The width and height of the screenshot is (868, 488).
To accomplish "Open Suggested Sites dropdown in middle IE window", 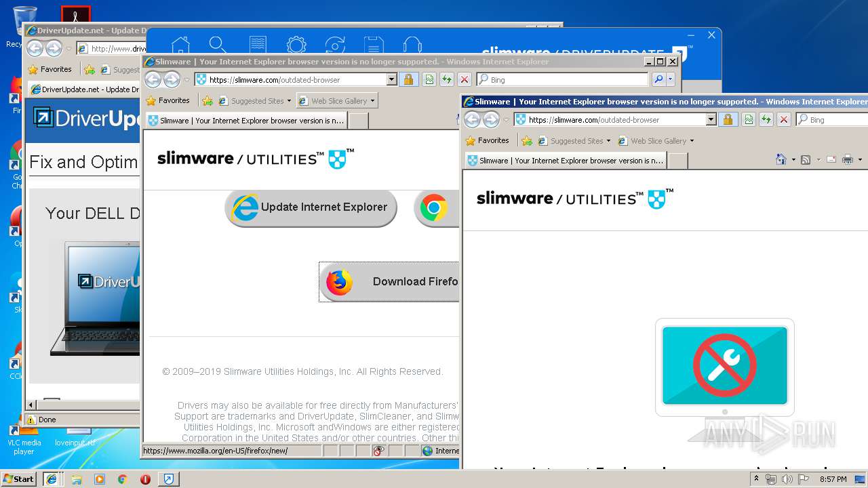I will (x=289, y=101).
